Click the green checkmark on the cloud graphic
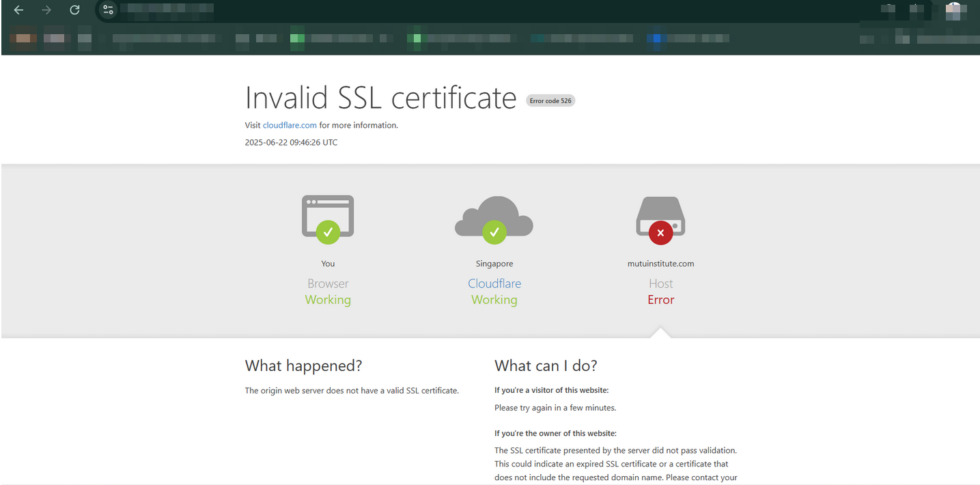This screenshot has height=485, width=980. click(x=494, y=232)
